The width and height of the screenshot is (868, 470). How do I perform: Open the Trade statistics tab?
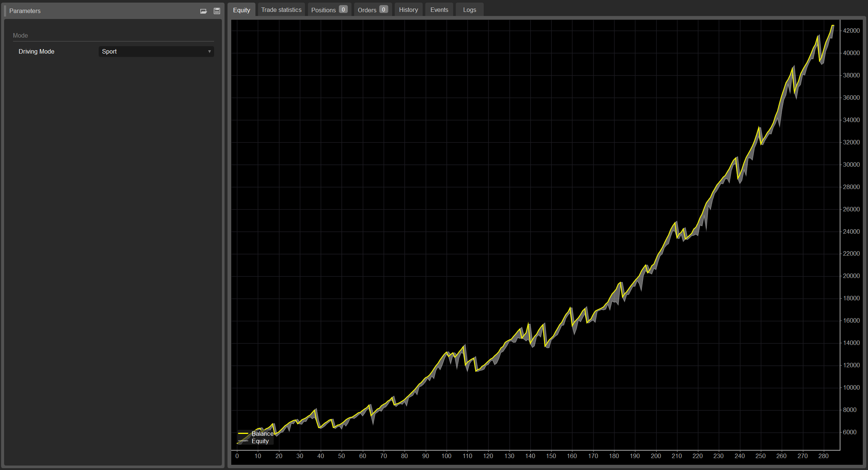click(281, 10)
